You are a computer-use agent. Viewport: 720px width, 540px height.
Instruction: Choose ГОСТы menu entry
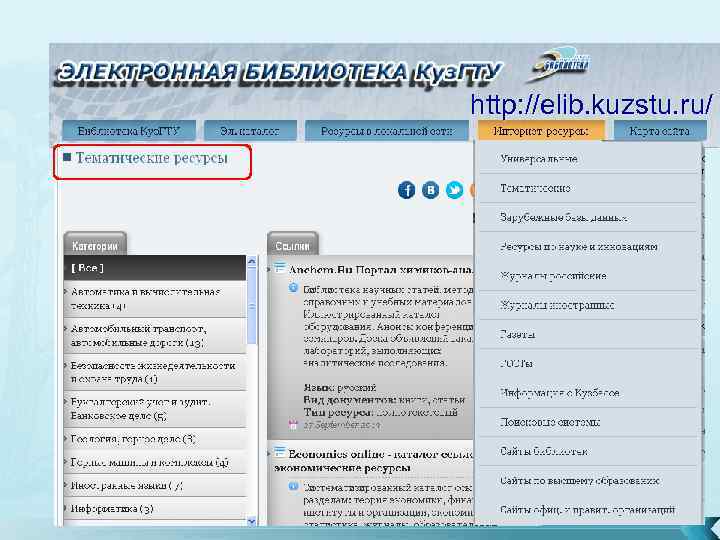588,364
